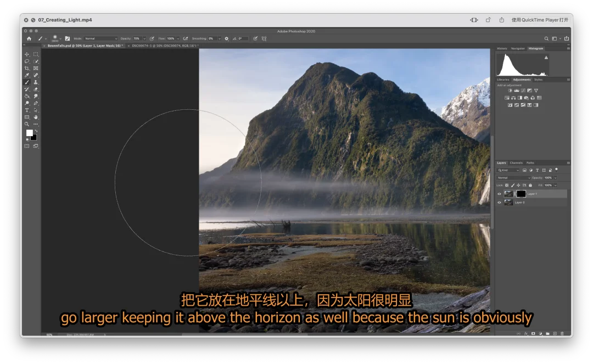The height and width of the screenshot is (364, 593).
Task: Toggle airbrush-style build-up next to Flow
Action: tap(186, 38)
